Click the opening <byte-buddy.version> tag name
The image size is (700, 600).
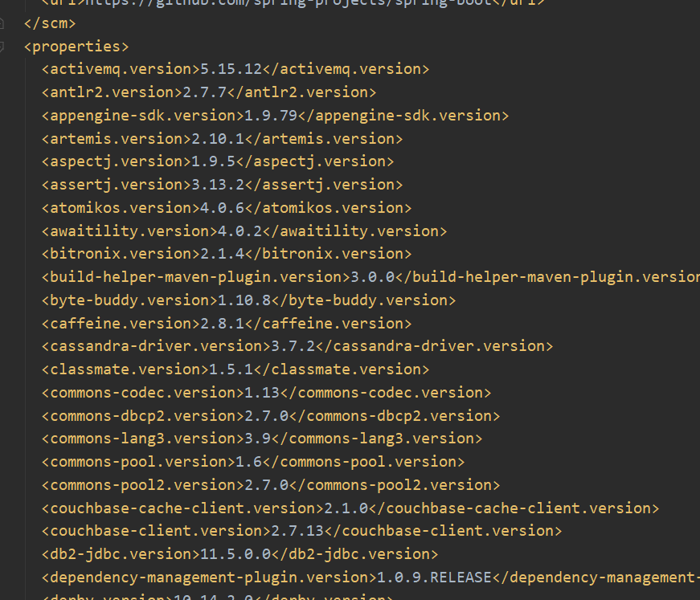pos(129,300)
